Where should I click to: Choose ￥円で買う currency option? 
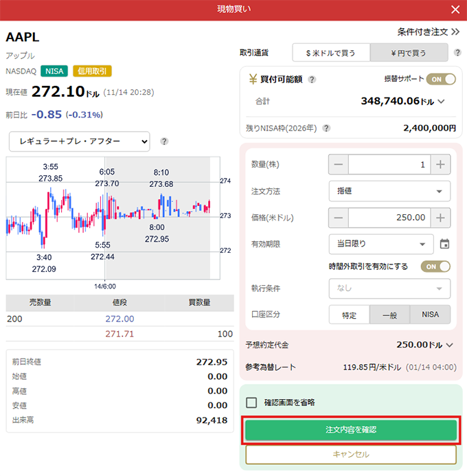pyautogui.click(x=409, y=53)
